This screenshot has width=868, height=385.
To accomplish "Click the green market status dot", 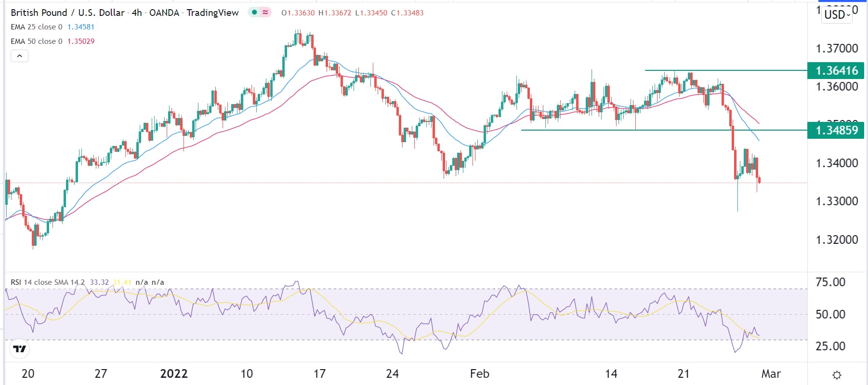I will coord(254,13).
